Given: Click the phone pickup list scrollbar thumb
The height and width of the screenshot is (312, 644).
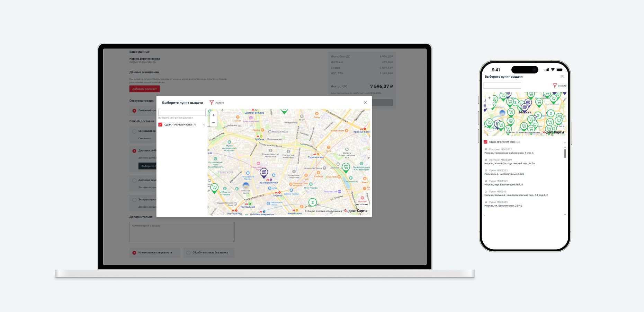Looking at the screenshot, I should 565,153.
